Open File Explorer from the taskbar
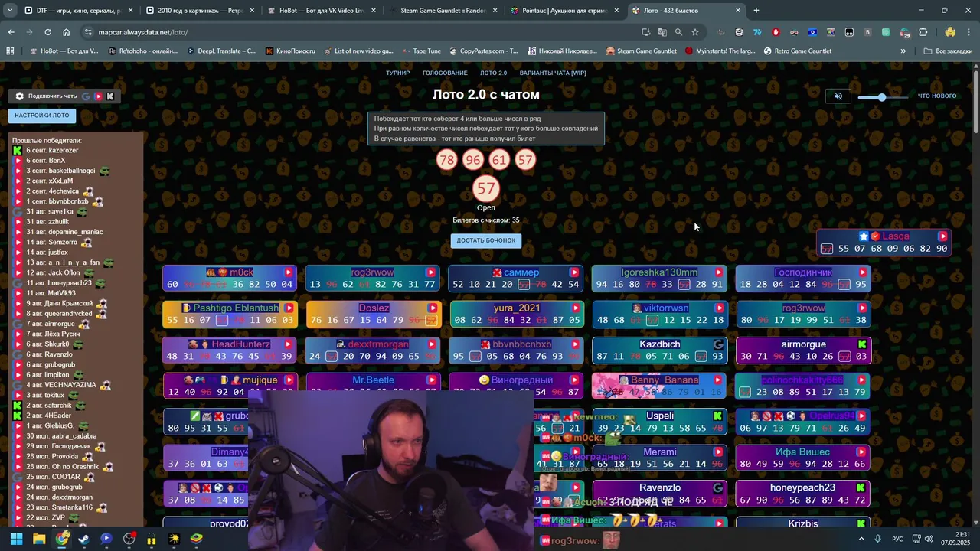Viewport: 980px width, 551px height. pos(39,539)
